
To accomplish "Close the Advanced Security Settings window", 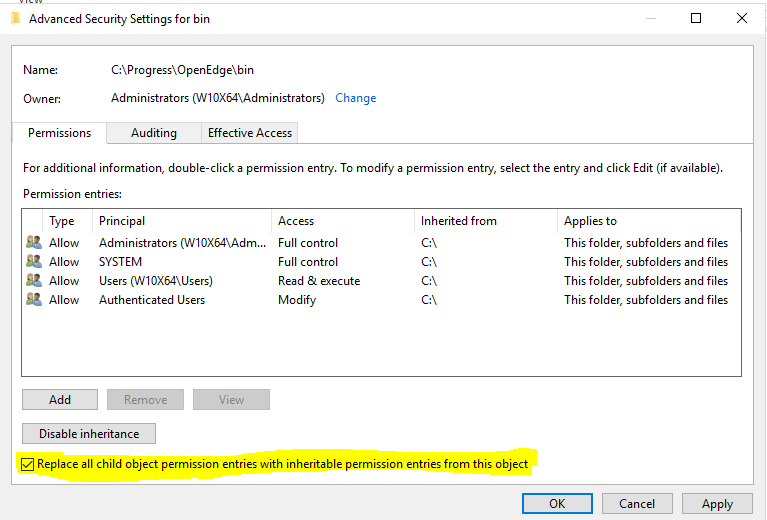I will coord(742,19).
